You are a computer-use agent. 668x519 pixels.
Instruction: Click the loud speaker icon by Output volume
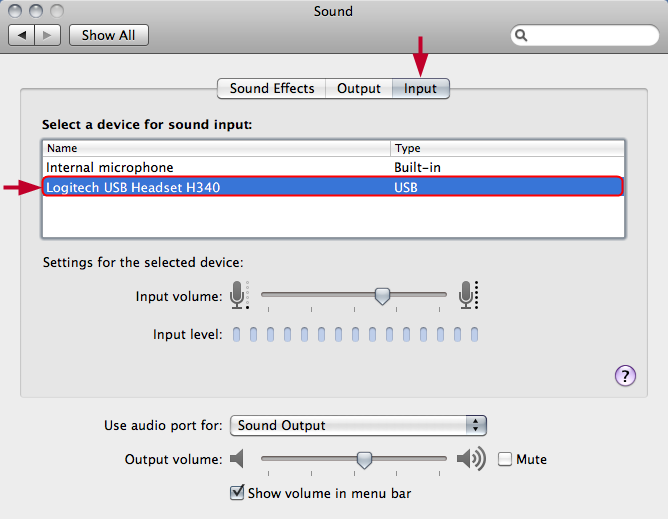[471, 459]
